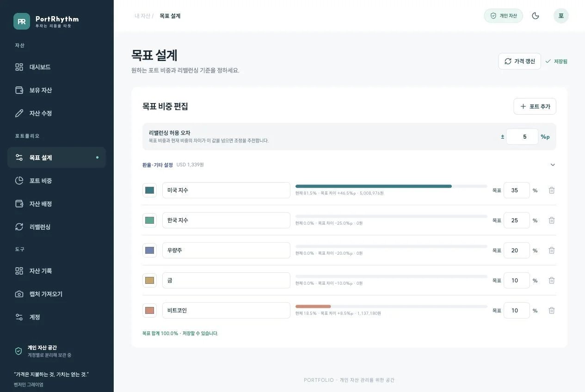Click the 우량주 target field showing 20
Screen dimensions: 585x392
point(517,251)
